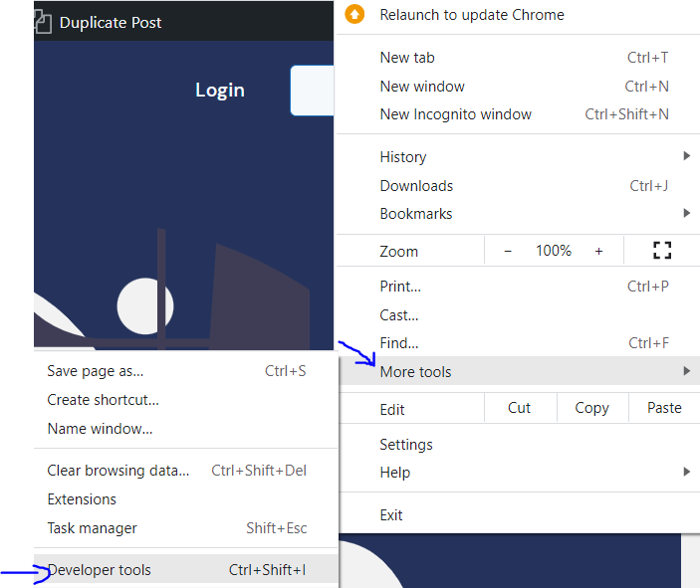Expand the History submenu arrow
The width and height of the screenshot is (700, 588).
[687, 155]
